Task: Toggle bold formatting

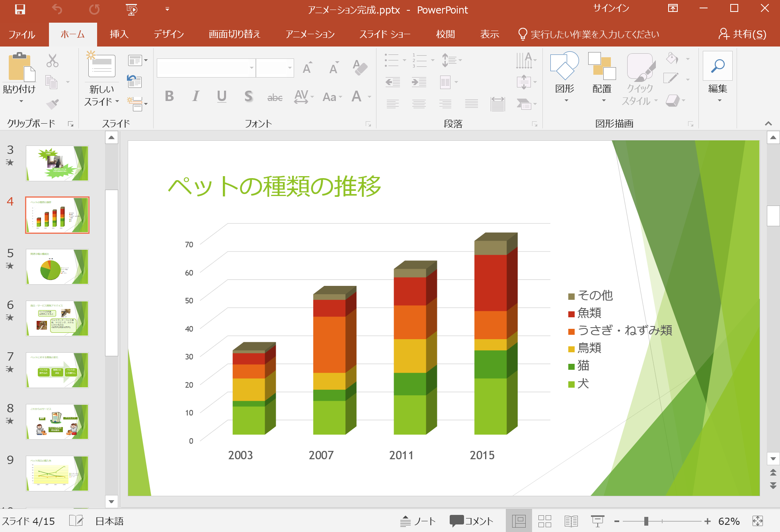Action: (x=169, y=96)
